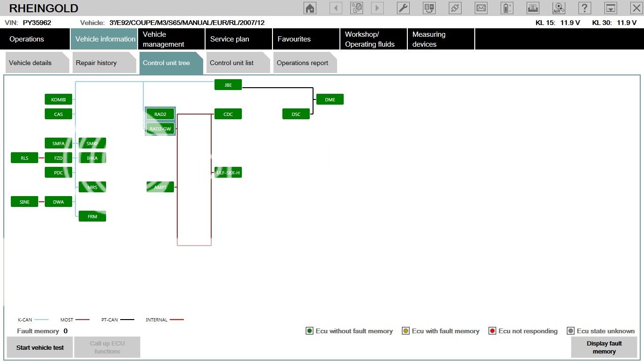Open the question mark help icon
The height and width of the screenshot is (362, 644).
point(585,8)
